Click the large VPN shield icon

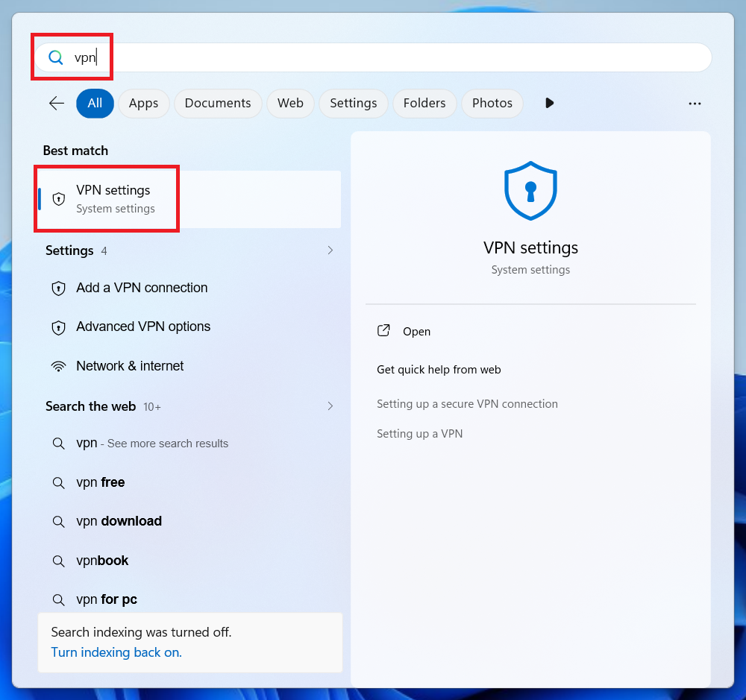[530, 190]
